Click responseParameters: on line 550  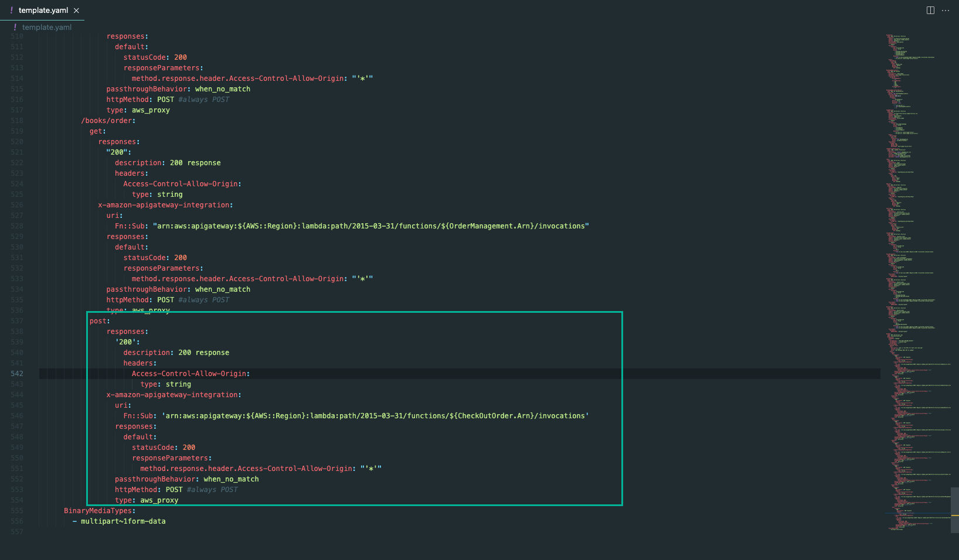pyautogui.click(x=172, y=458)
